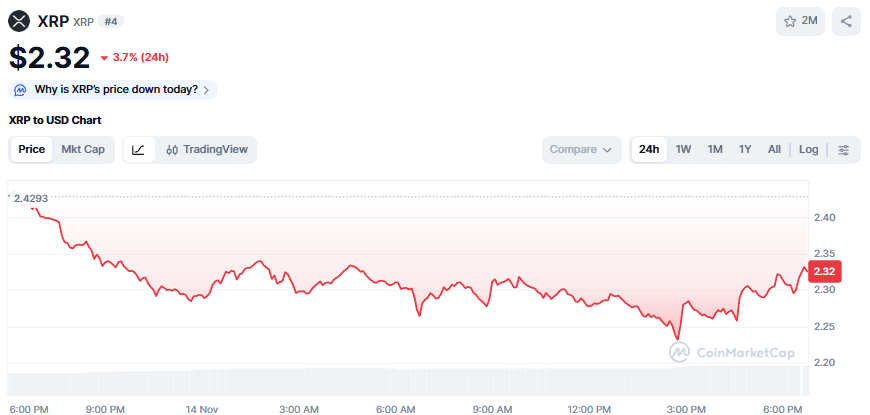Open chart settings sliders icon
The width and height of the screenshot is (870, 415).
844,150
